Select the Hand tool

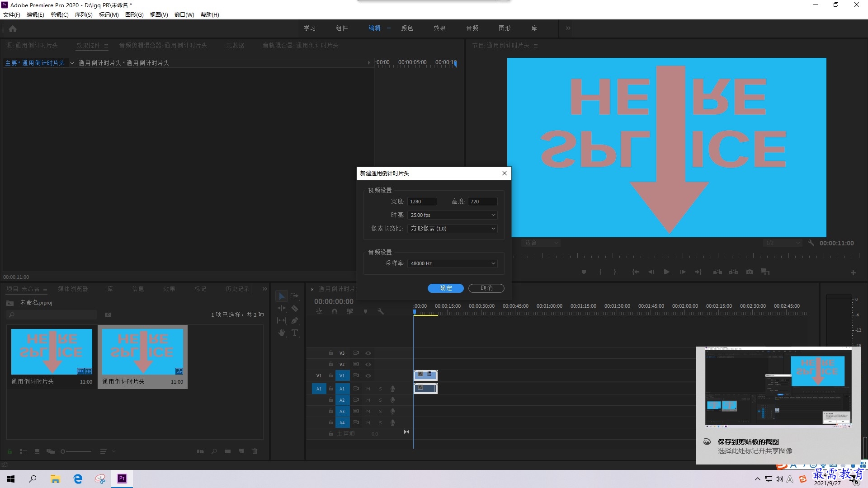point(282,333)
